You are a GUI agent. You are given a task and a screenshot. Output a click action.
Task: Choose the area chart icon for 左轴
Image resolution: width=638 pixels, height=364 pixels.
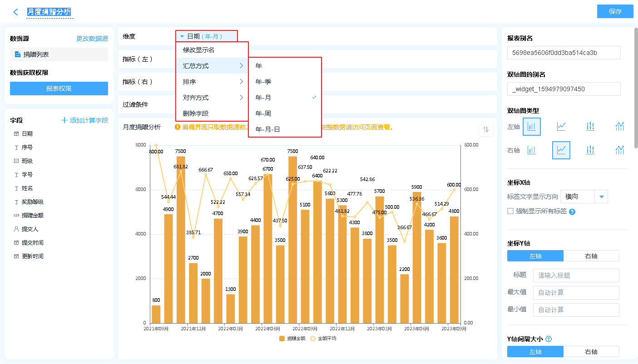point(620,127)
